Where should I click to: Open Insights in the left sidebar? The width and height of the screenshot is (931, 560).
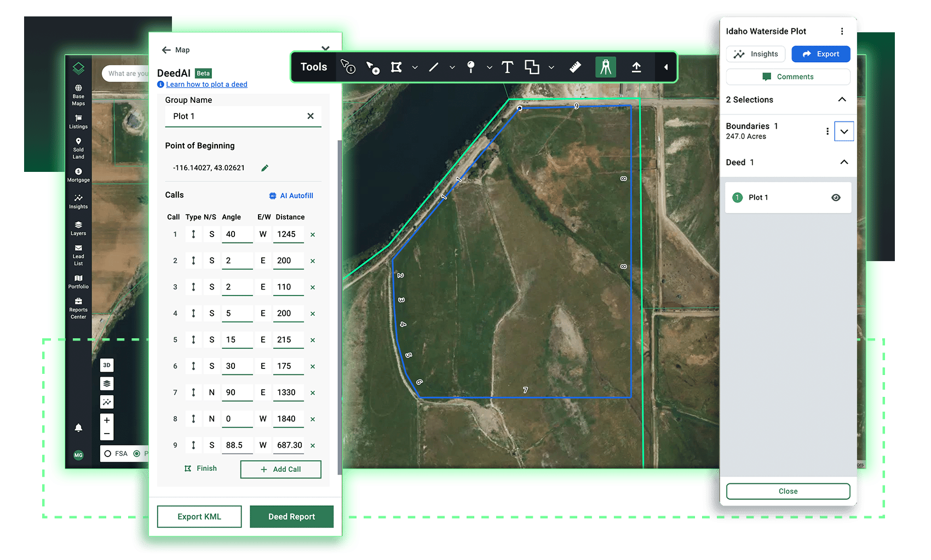coord(78,202)
